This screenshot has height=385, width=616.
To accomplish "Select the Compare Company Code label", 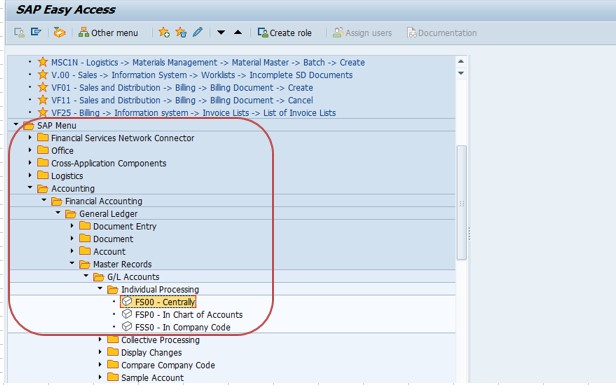I will click(x=168, y=365).
